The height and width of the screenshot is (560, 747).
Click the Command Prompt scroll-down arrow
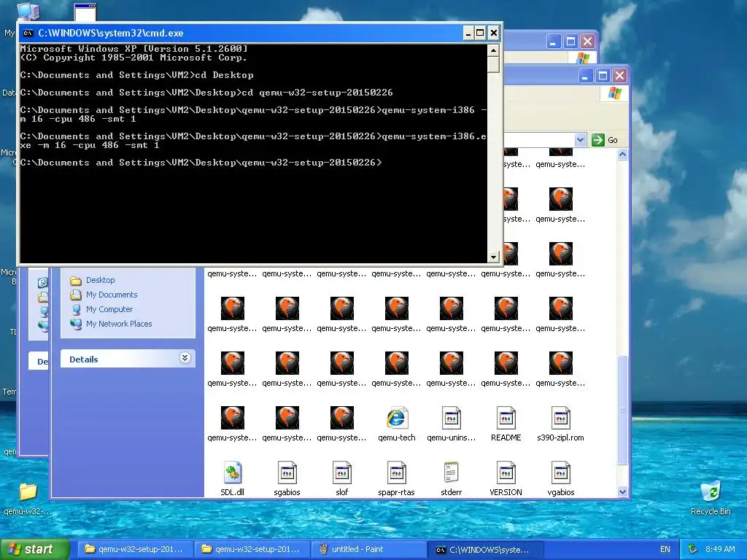point(493,257)
